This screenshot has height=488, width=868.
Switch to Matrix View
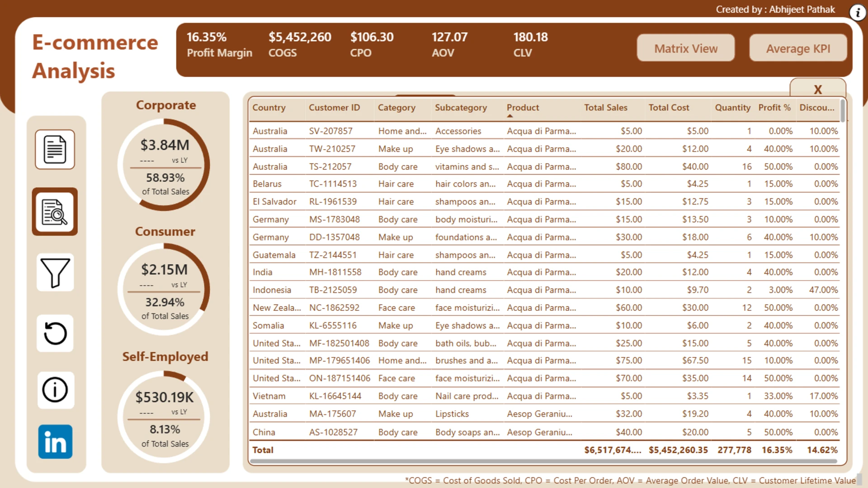tap(686, 48)
